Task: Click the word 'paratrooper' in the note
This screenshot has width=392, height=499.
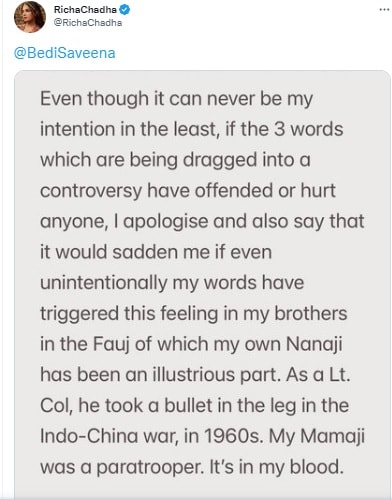Action: [x=150, y=468]
